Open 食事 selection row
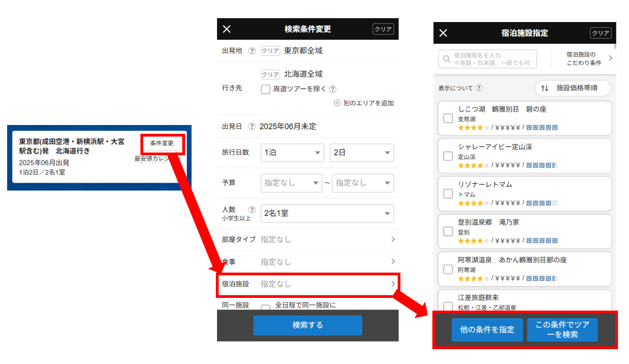 point(307,262)
